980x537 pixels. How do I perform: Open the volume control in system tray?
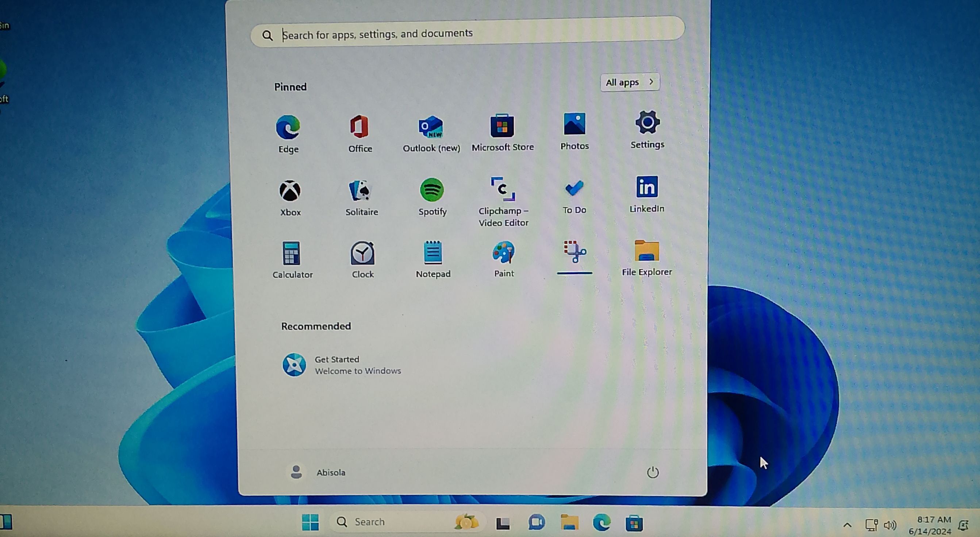click(x=889, y=525)
